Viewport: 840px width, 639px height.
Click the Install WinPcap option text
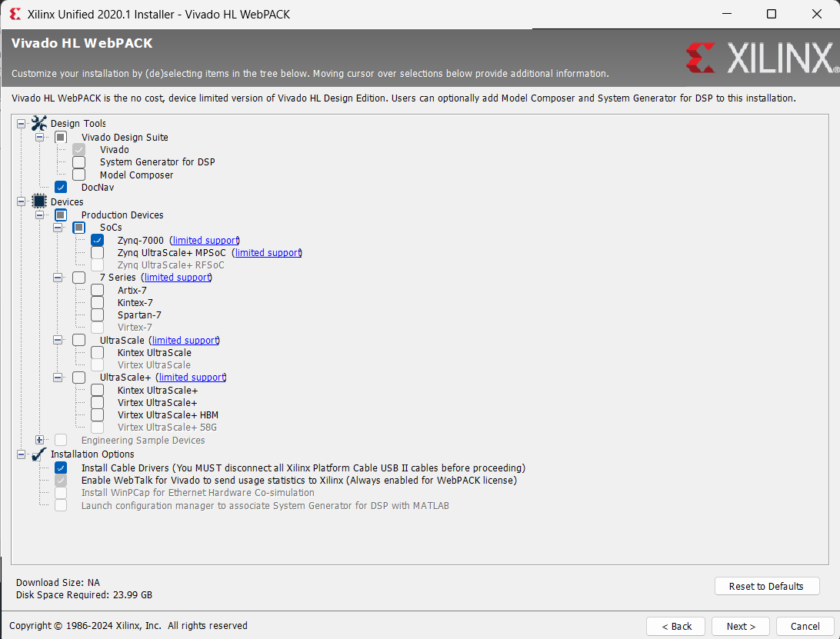point(198,493)
